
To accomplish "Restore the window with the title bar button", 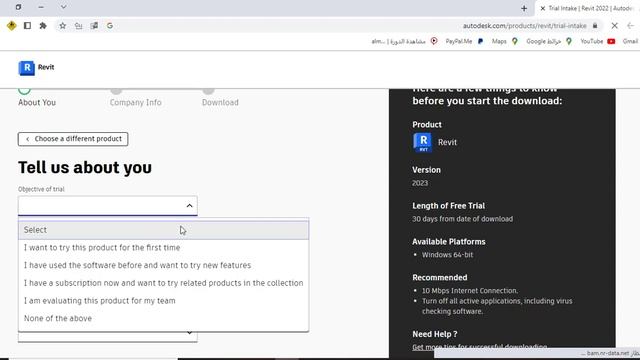I will (18, 7).
